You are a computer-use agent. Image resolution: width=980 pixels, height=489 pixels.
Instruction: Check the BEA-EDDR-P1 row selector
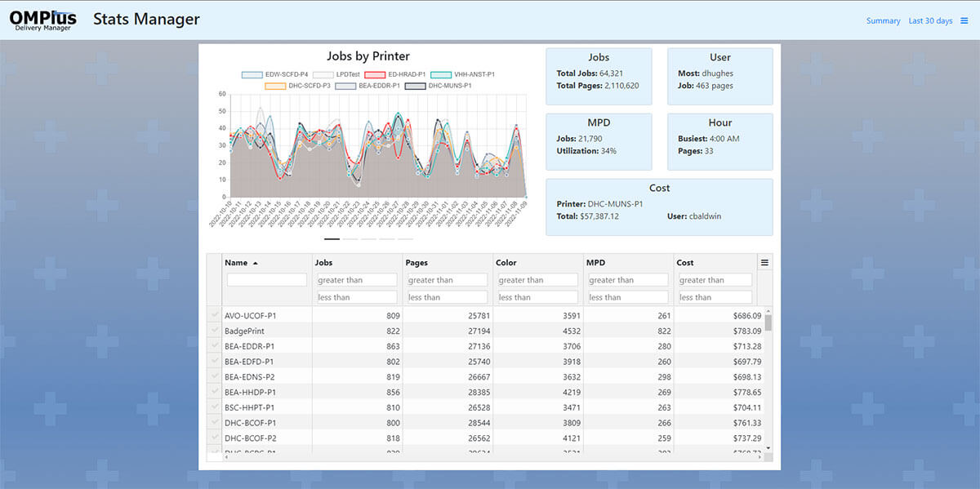(215, 346)
